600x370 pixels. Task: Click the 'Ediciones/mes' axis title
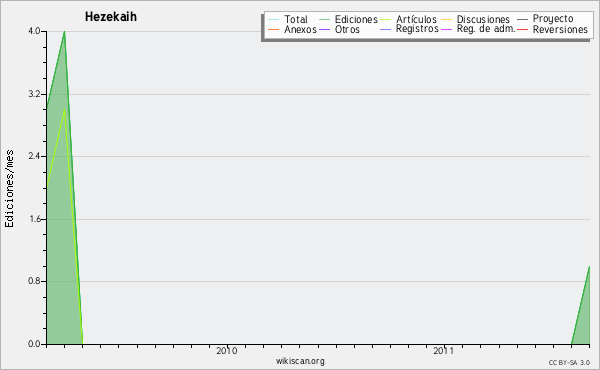9,189
